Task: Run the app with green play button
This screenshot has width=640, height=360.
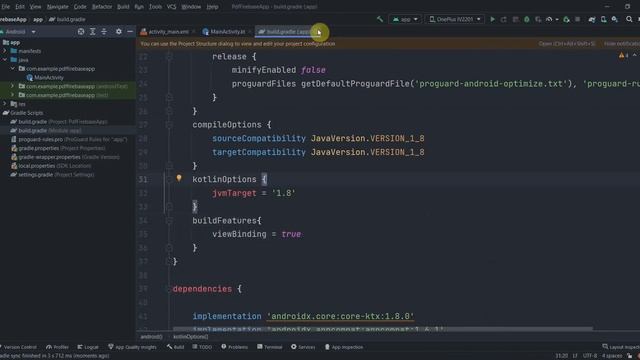Action: 493,19
